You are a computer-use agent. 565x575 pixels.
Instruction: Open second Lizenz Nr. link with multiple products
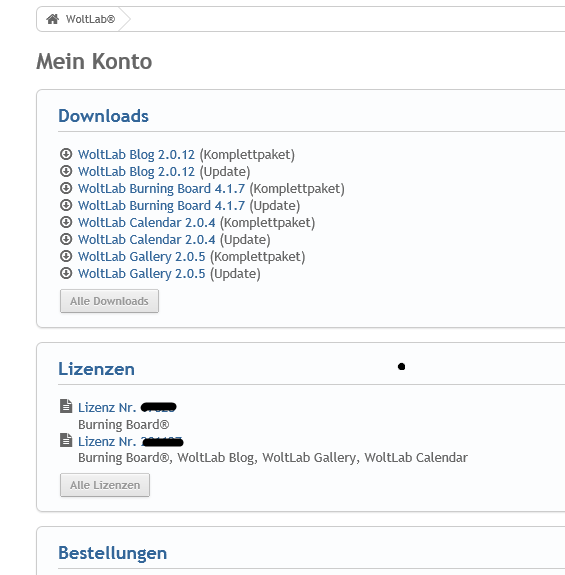click(131, 441)
